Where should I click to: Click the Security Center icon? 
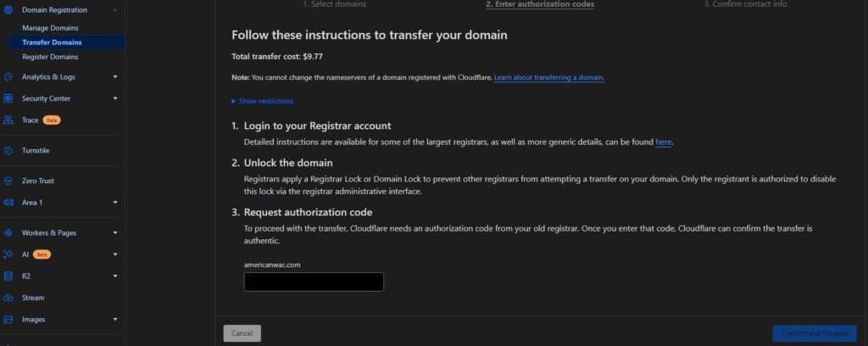pyautogui.click(x=8, y=98)
